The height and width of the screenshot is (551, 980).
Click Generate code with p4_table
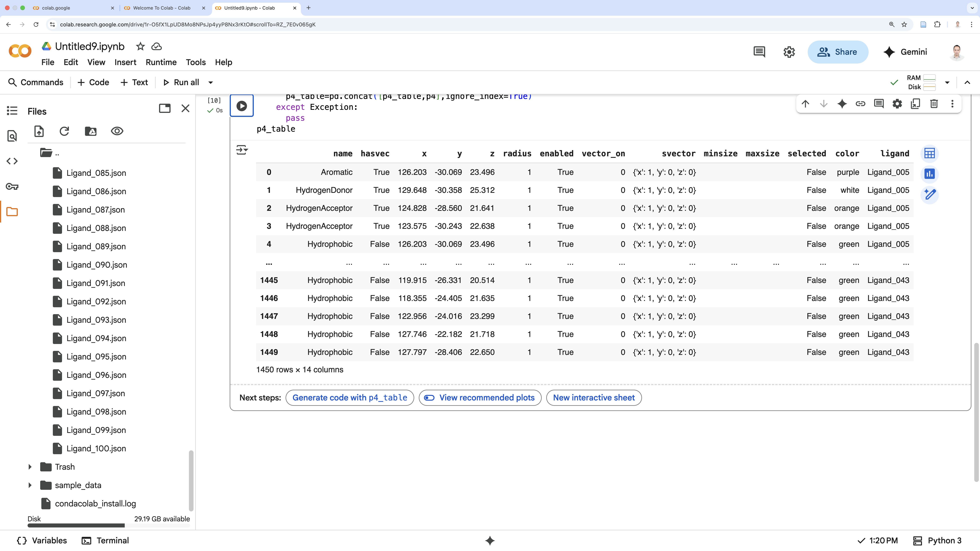(x=350, y=398)
